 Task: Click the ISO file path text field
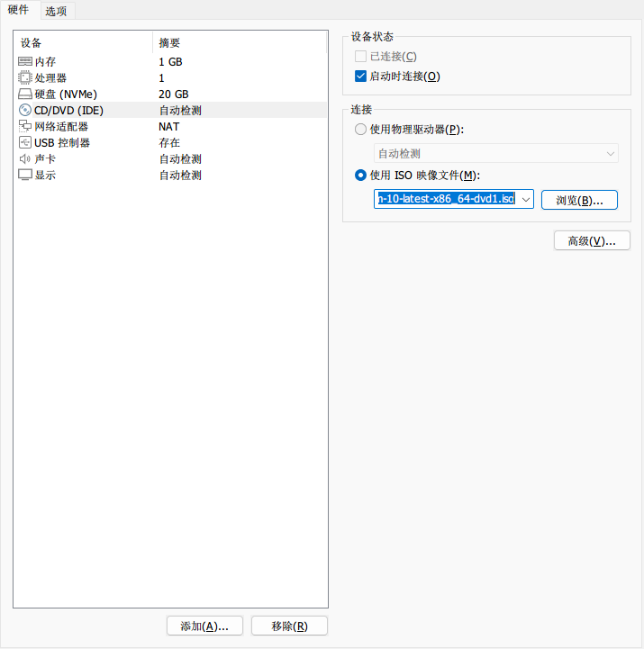pos(445,199)
